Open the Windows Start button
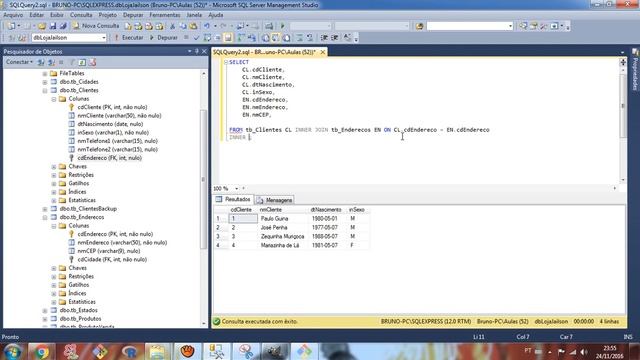Screen dimensions: 640x360 13,351
